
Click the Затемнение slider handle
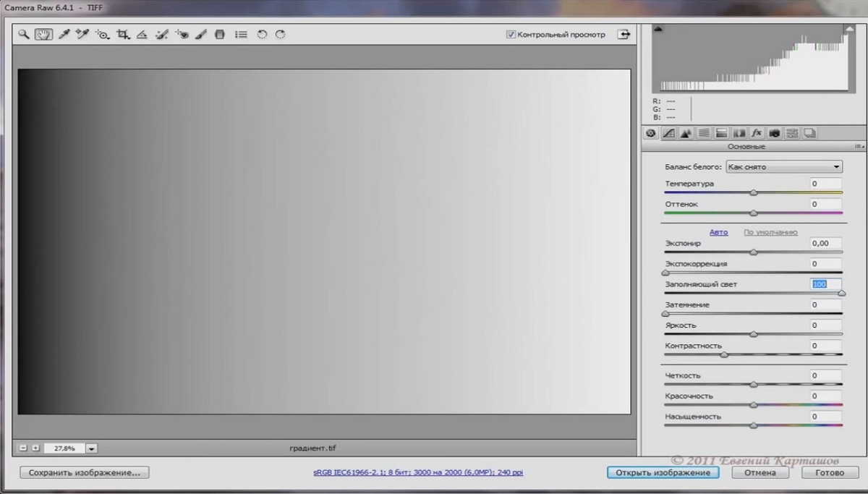pyautogui.click(x=665, y=313)
